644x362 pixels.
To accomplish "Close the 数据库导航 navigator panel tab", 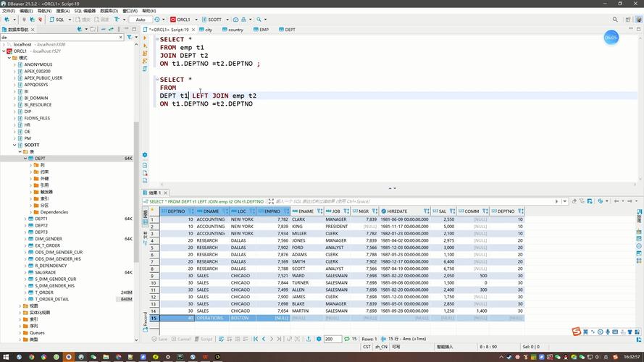I will click(x=33, y=30).
